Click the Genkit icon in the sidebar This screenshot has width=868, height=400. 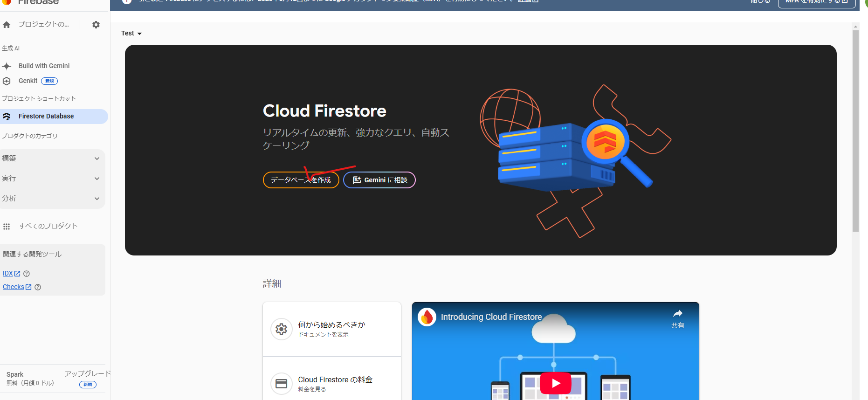[x=7, y=81]
